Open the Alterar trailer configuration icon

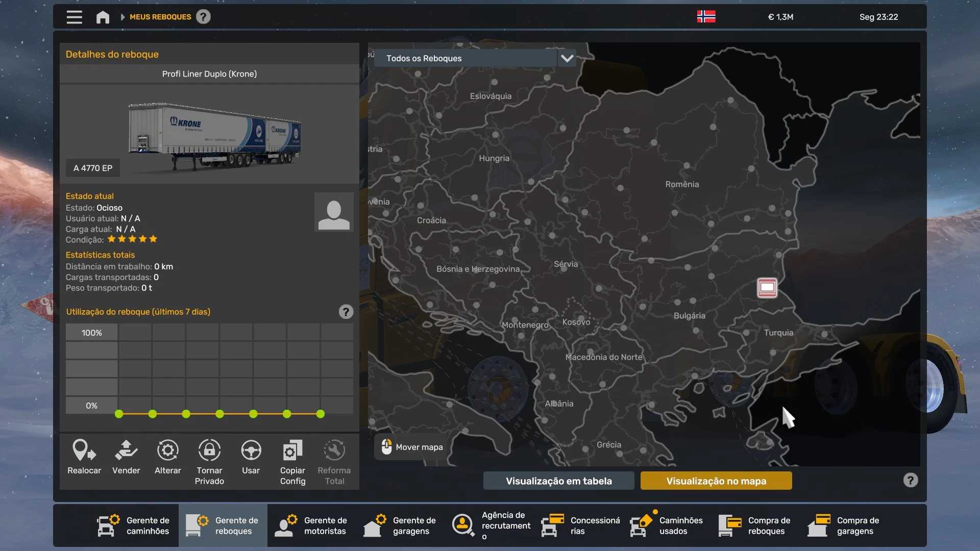pos(167,451)
